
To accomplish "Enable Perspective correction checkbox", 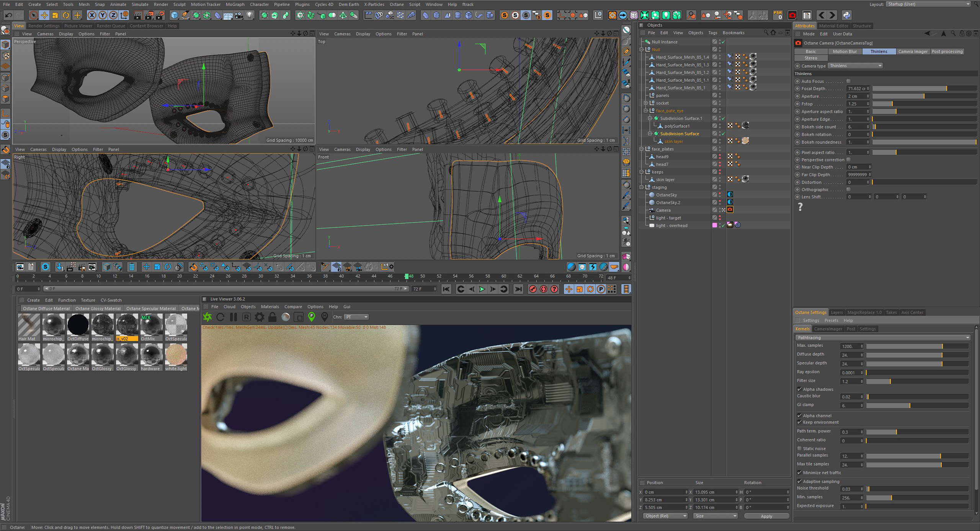I will click(x=848, y=160).
